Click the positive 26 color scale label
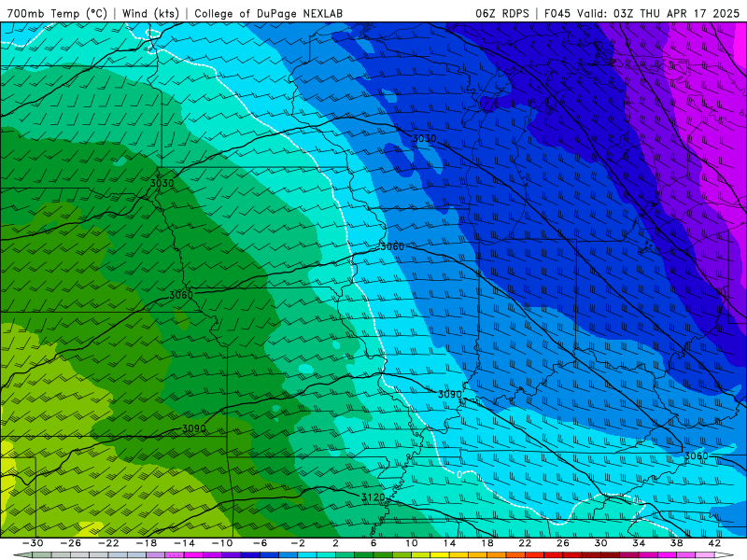The width and height of the screenshot is (747, 560). point(563,543)
